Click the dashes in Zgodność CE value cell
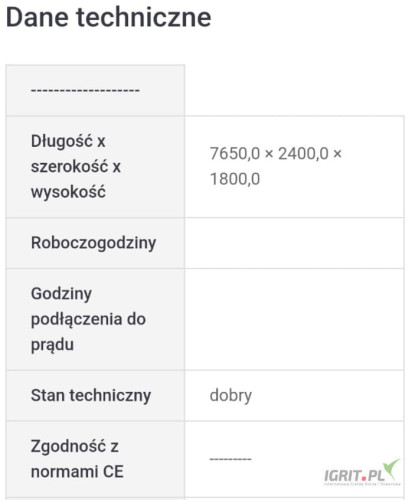Viewport: 415px width, 500px height. tap(231, 459)
